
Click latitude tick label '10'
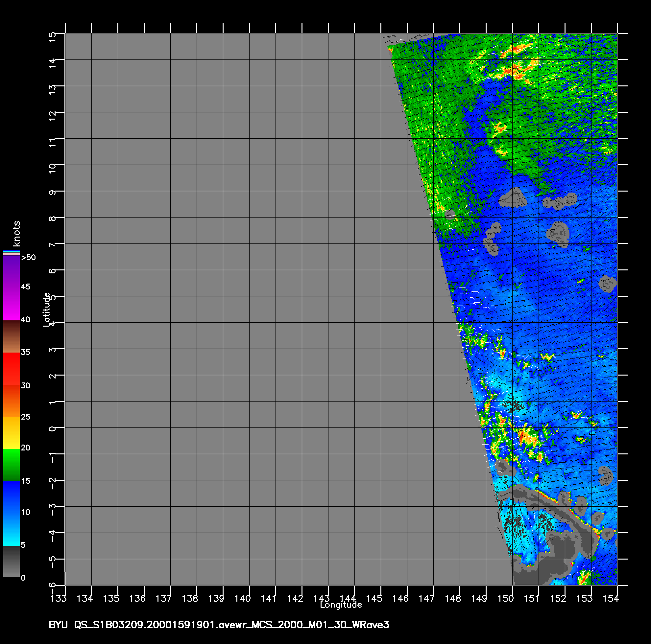[x=52, y=168]
